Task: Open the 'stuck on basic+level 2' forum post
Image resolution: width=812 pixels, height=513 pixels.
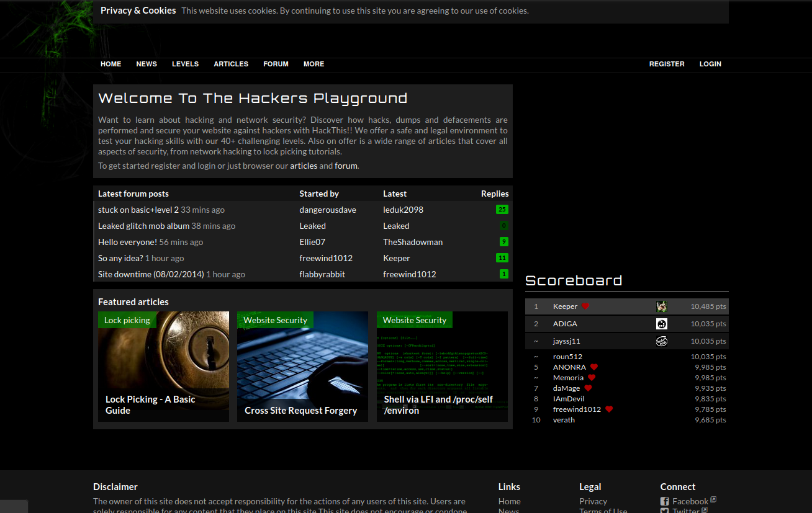Action: coord(138,210)
